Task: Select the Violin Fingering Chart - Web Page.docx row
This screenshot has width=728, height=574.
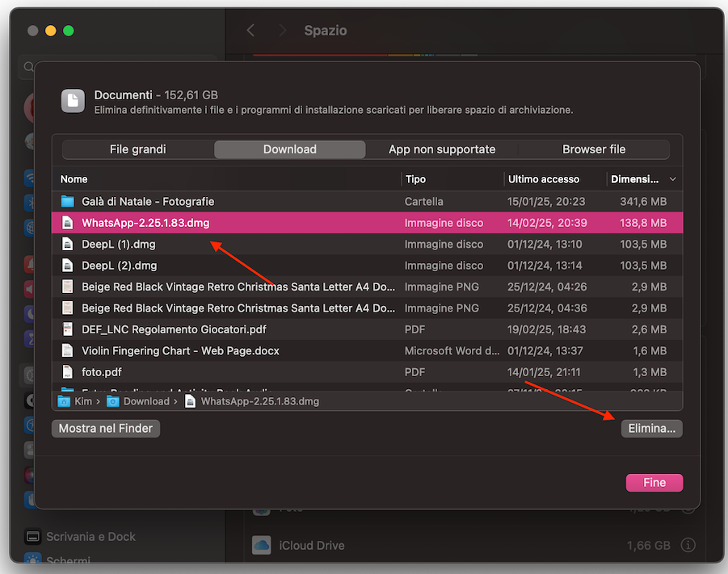Action: pos(180,350)
